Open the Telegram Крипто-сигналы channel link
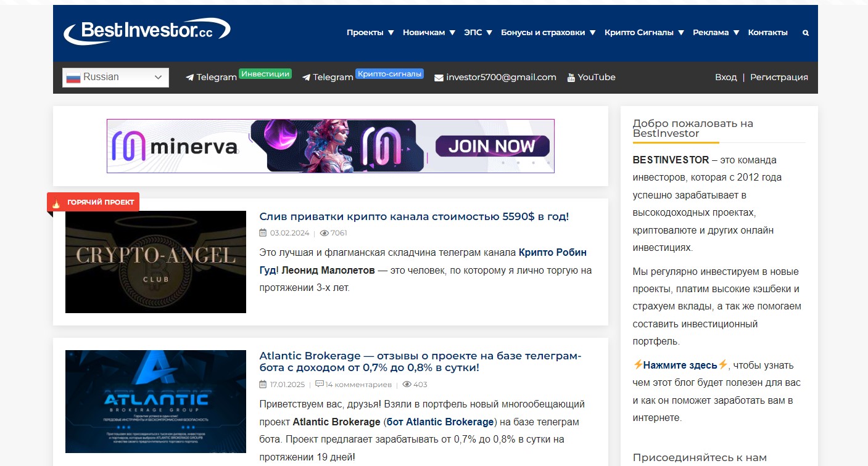 (333, 78)
